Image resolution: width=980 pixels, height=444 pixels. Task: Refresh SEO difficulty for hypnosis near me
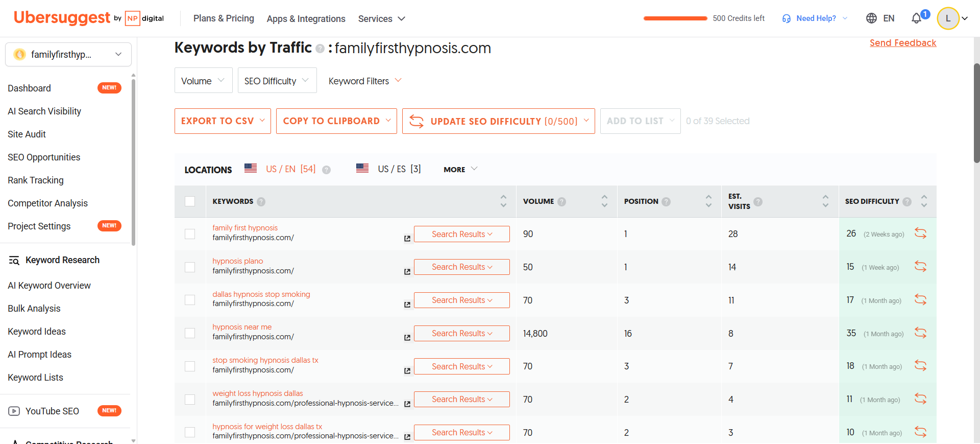[x=920, y=333]
